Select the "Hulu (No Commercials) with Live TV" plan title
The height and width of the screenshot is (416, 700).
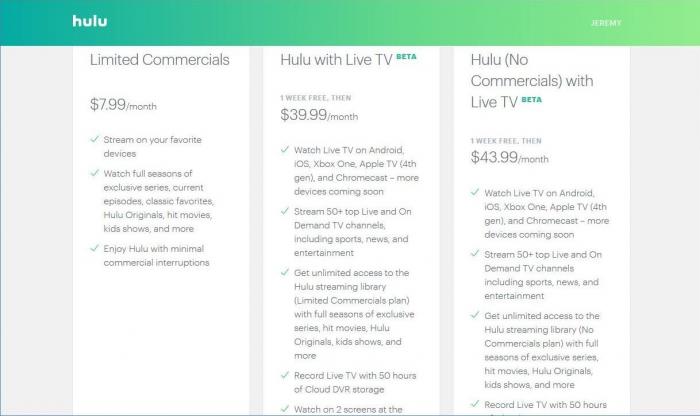pyautogui.click(x=530, y=78)
